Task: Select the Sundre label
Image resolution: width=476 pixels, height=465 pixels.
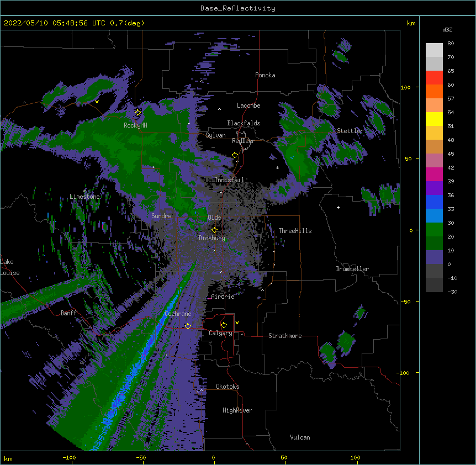Action: [x=161, y=216]
